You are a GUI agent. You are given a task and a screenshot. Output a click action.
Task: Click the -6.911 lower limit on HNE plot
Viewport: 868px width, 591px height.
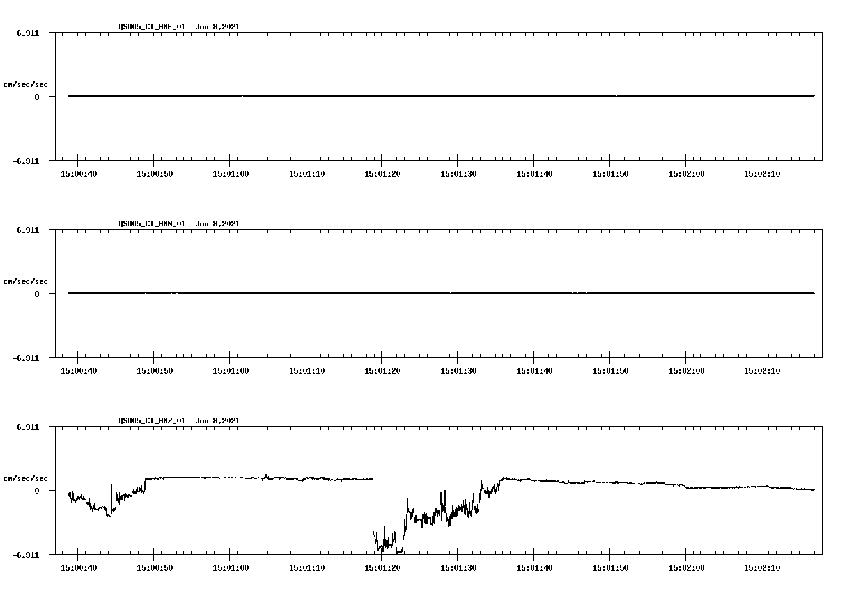(26, 161)
